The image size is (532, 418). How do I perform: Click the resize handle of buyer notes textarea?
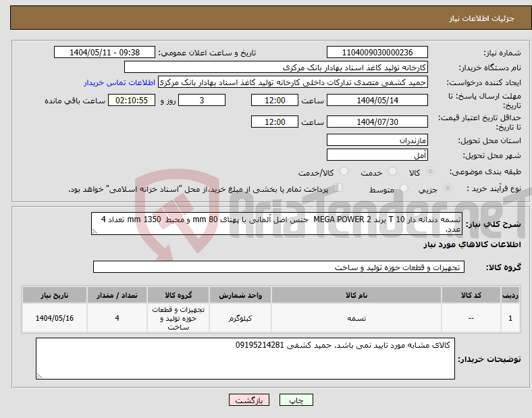click(x=39, y=375)
